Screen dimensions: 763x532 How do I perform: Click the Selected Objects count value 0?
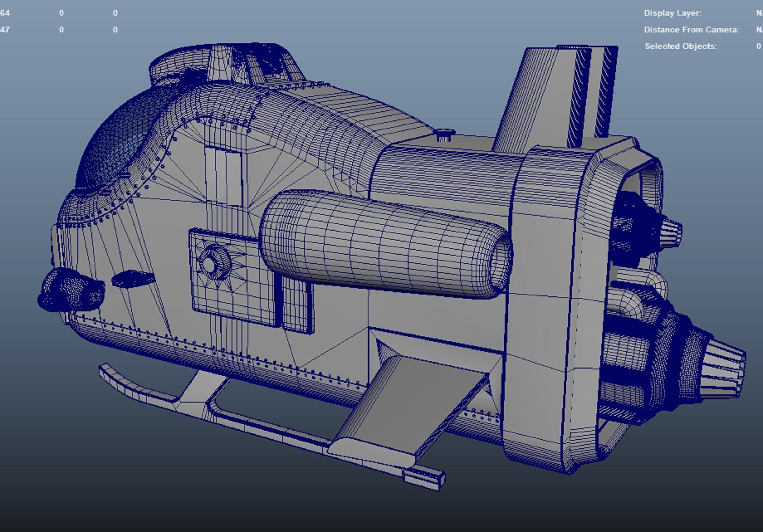pos(758,46)
